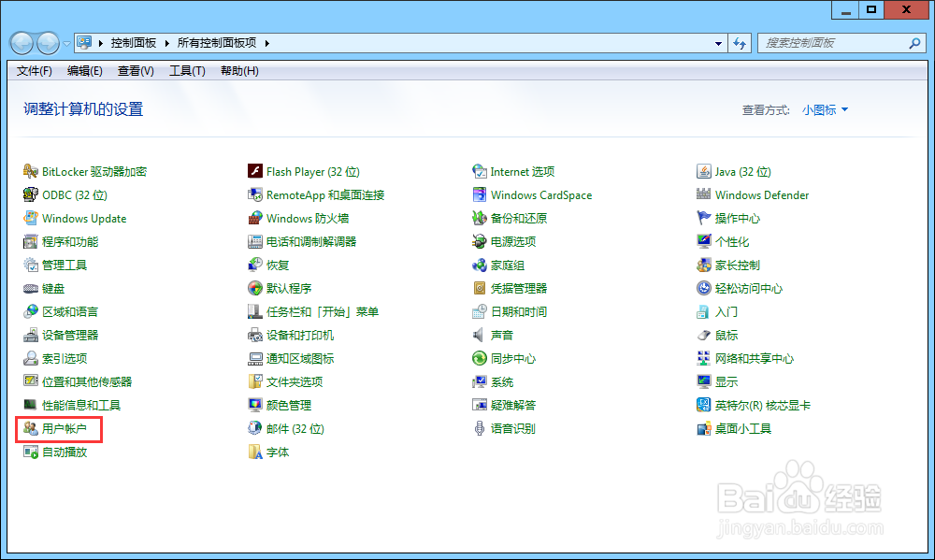Open the Flash Player (32 位) icon
The height and width of the screenshot is (560, 935).
pyautogui.click(x=255, y=172)
